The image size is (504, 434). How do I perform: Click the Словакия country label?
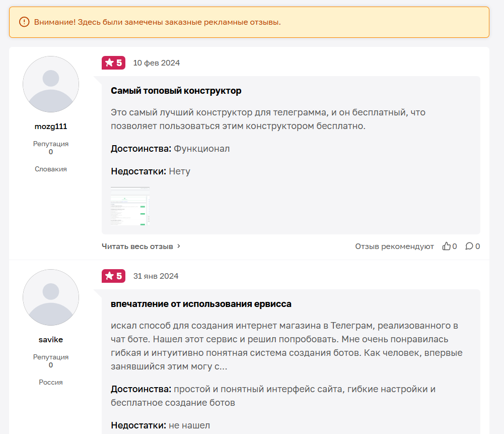coord(51,169)
